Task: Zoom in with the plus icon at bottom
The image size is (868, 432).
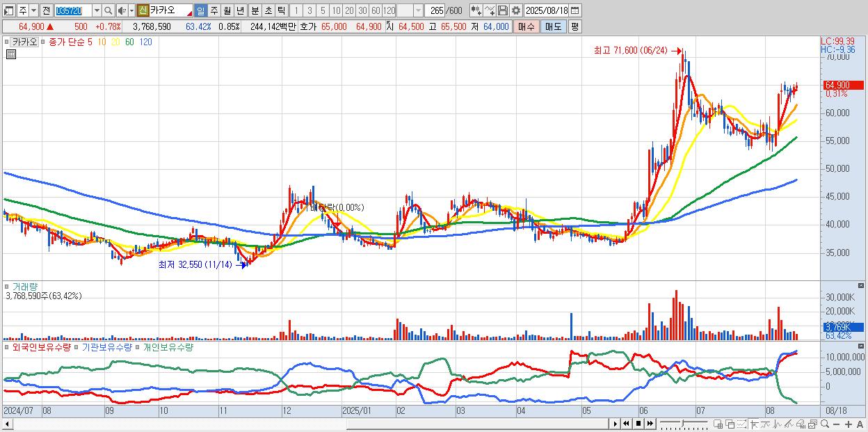Action: 848,424
